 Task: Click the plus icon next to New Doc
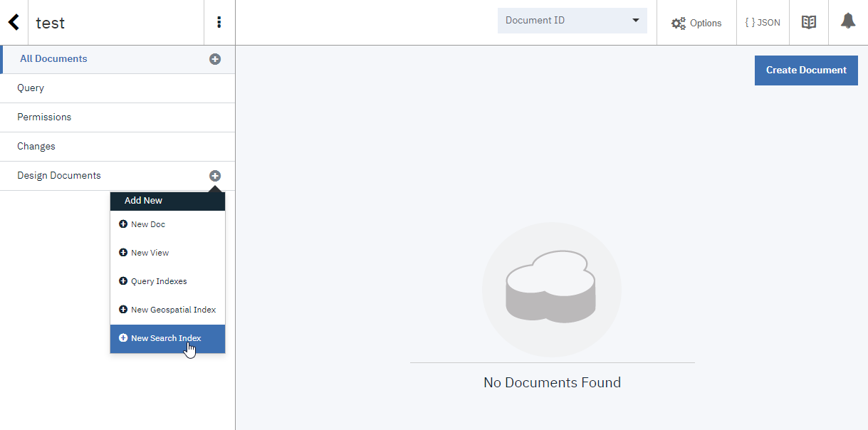tap(123, 224)
